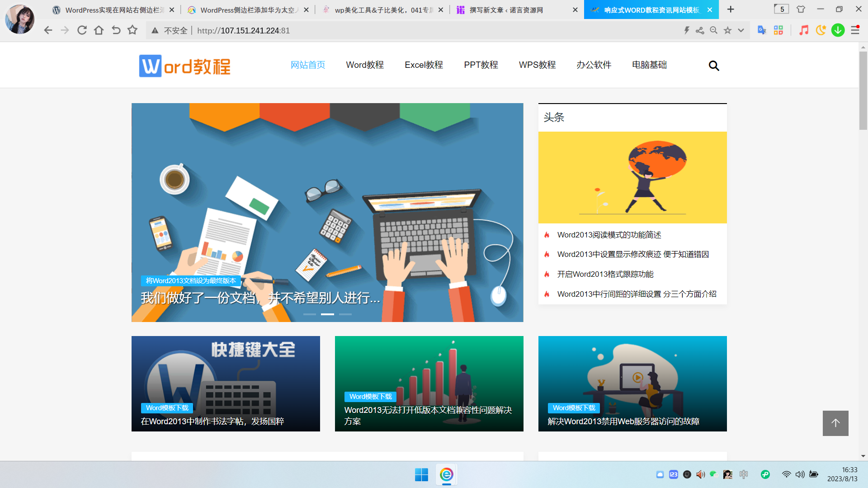Open downloads via green arrow icon

[x=838, y=30]
